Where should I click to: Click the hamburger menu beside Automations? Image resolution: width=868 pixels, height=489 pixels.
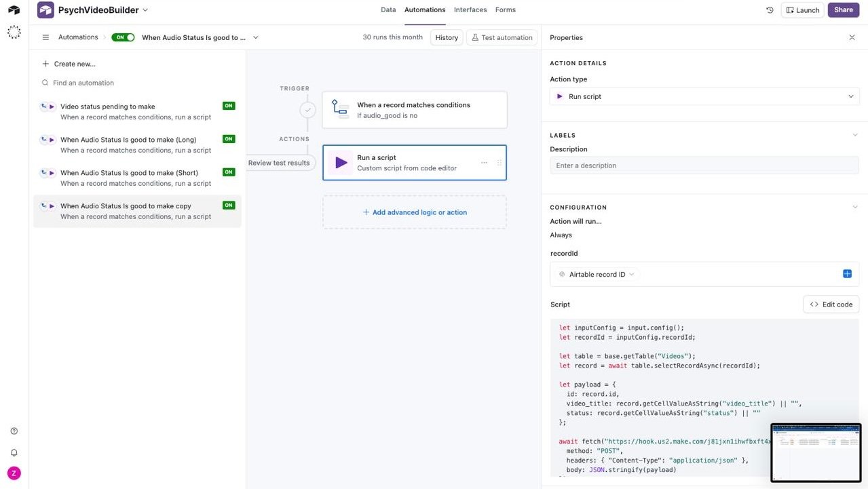point(45,38)
